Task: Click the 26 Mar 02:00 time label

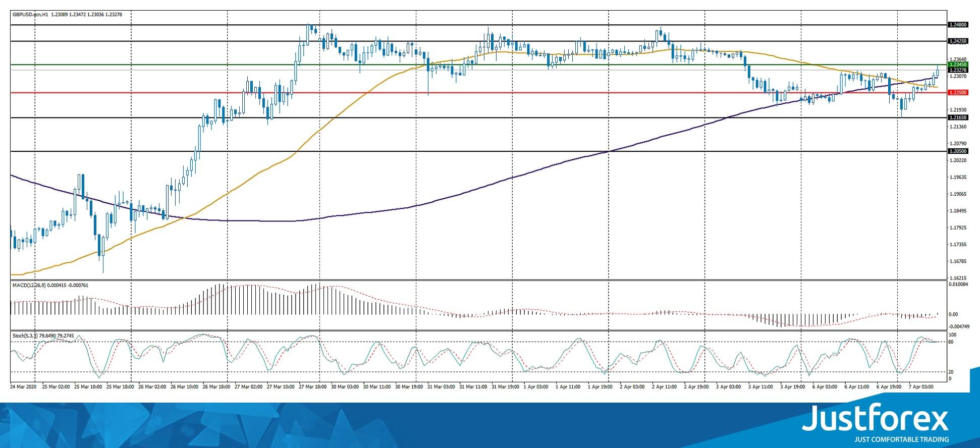Action: point(152,387)
